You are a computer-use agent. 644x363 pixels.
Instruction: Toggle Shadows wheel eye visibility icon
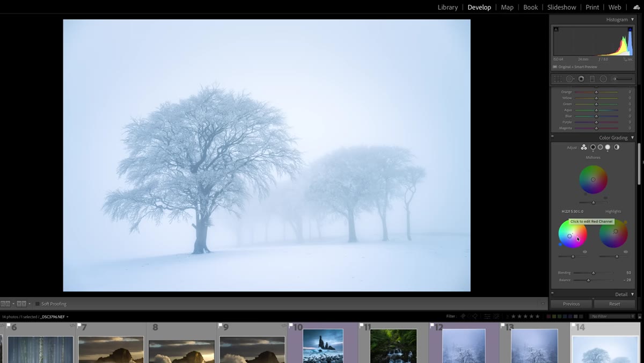(584, 251)
